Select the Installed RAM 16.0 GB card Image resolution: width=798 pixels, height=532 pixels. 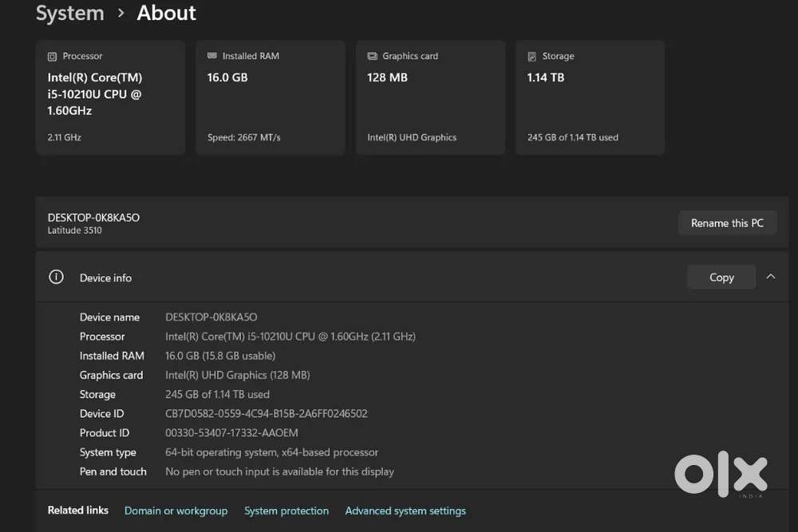[x=271, y=97]
